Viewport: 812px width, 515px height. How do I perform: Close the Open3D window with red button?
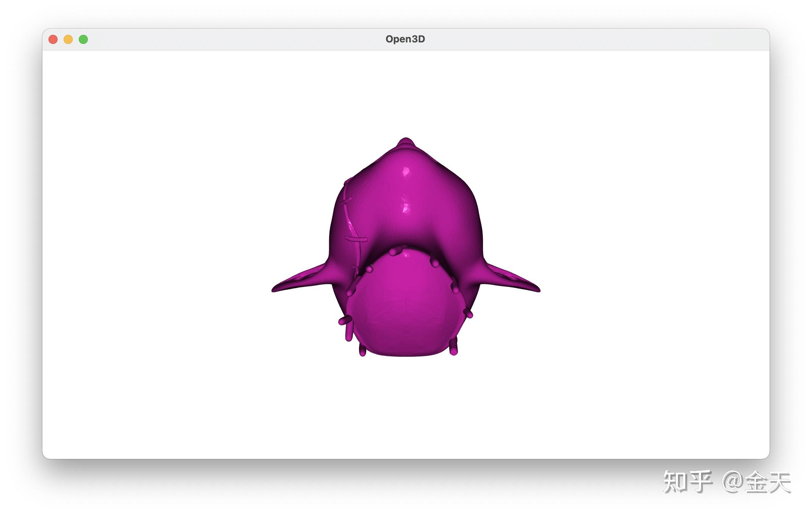click(x=53, y=39)
